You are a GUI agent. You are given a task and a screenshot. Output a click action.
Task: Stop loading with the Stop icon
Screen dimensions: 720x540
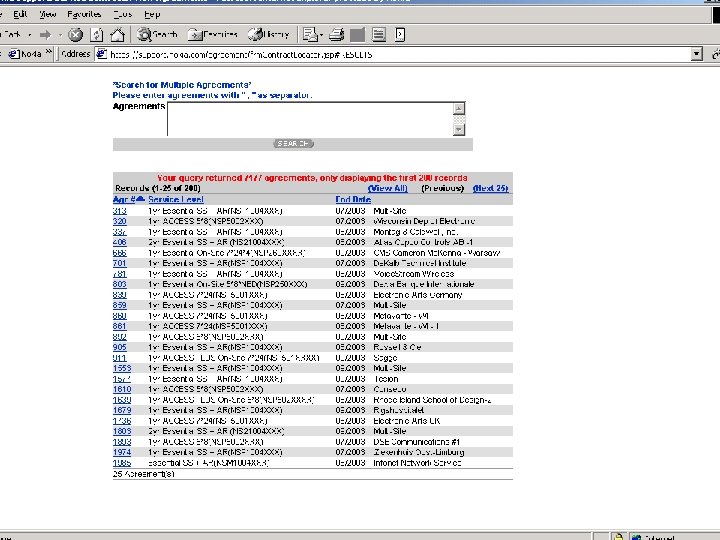tap(75, 34)
